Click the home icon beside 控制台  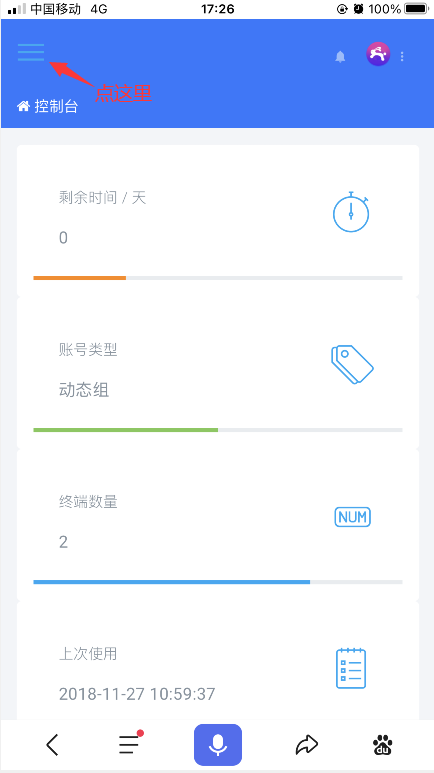tap(23, 106)
